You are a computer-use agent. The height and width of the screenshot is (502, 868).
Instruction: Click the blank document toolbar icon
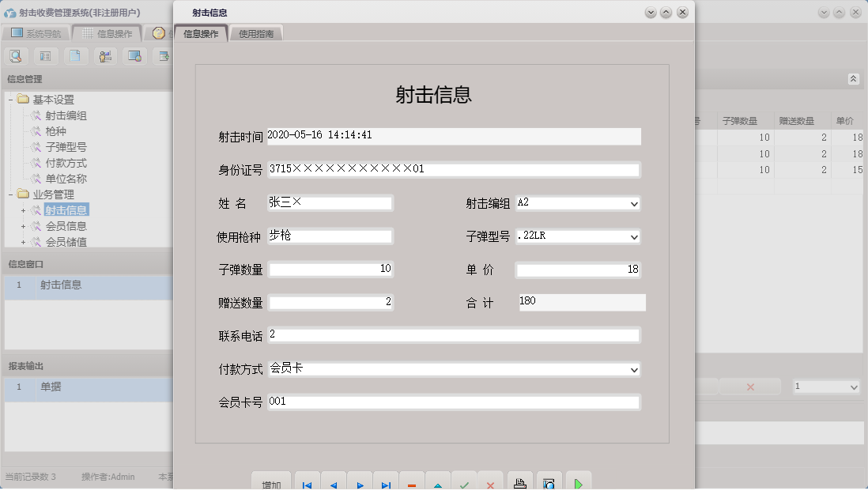click(x=75, y=56)
